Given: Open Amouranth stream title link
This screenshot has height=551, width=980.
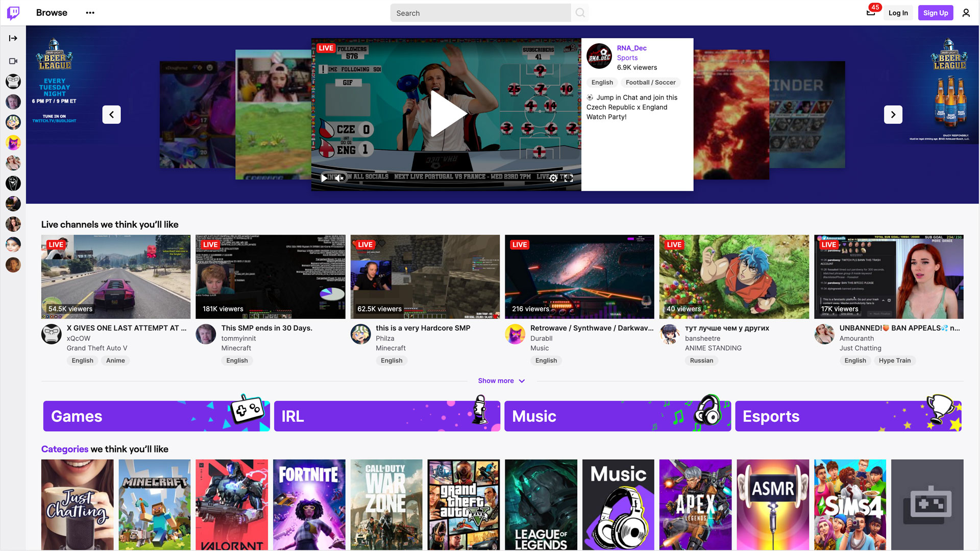Looking at the screenshot, I should pos(900,328).
